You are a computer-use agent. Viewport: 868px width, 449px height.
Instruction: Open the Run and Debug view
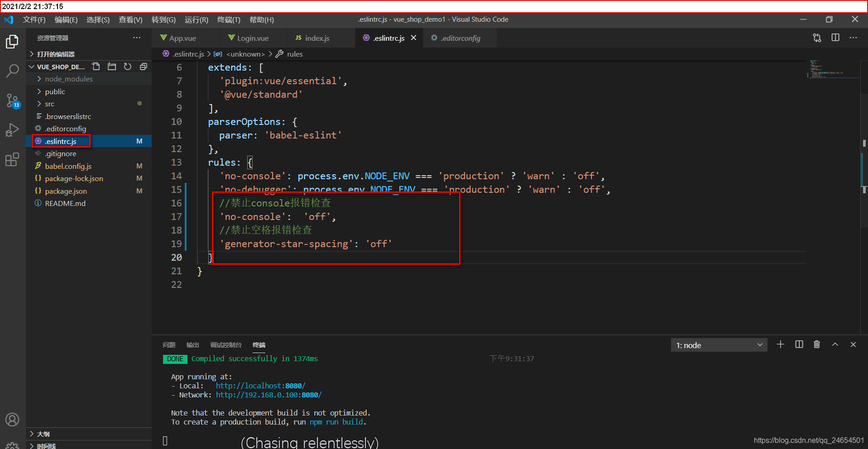(x=12, y=130)
